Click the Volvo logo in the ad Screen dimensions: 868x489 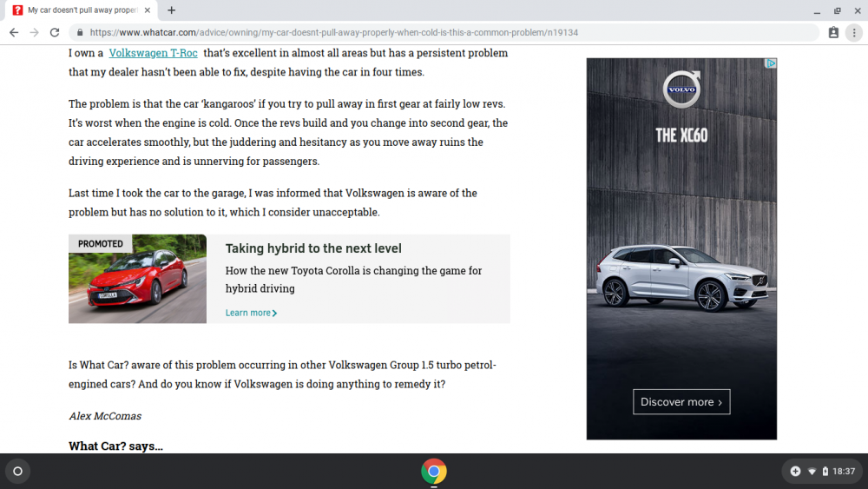681,89
